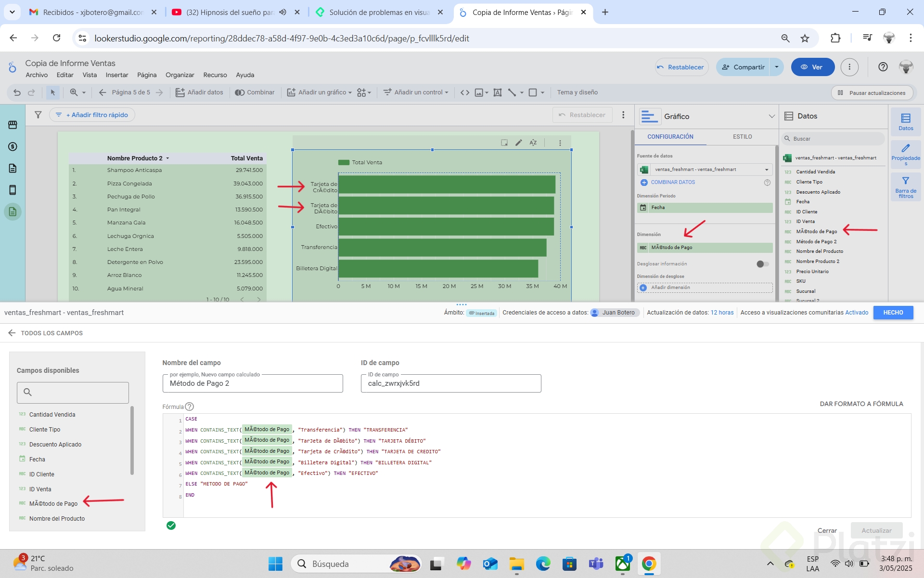This screenshot has width=924, height=578.
Task: Open the Insertar menu
Action: pos(117,75)
